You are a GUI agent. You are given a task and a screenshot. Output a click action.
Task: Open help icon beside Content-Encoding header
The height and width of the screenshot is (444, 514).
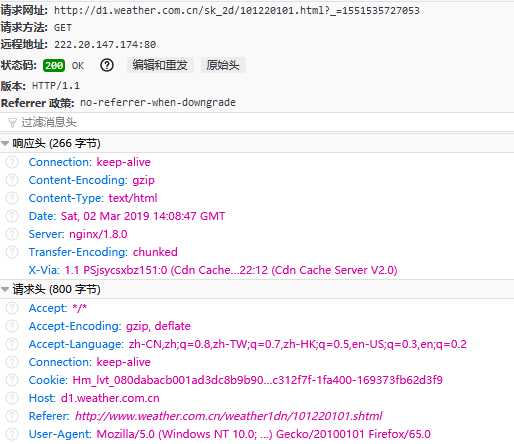12,180
